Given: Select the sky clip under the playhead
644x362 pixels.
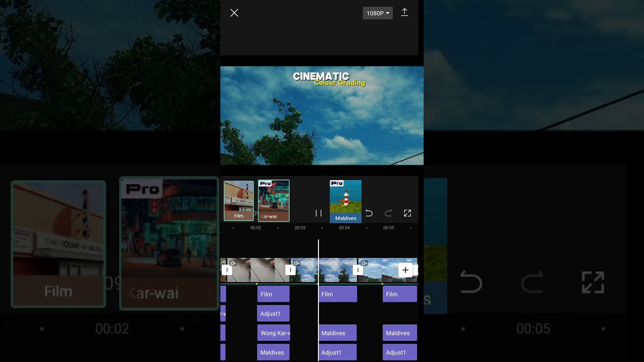Looking at the screenshot, I should click(x=324, y=270).
